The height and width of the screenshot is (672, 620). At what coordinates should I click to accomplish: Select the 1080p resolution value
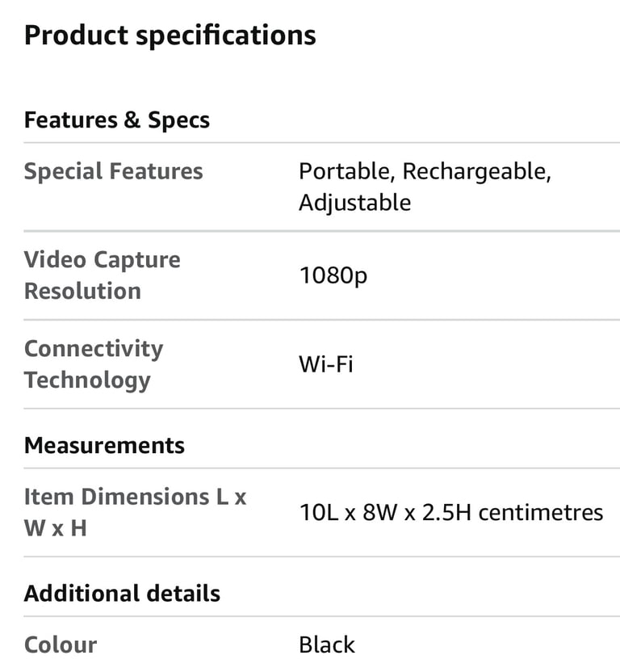click(x=333, y=275)
